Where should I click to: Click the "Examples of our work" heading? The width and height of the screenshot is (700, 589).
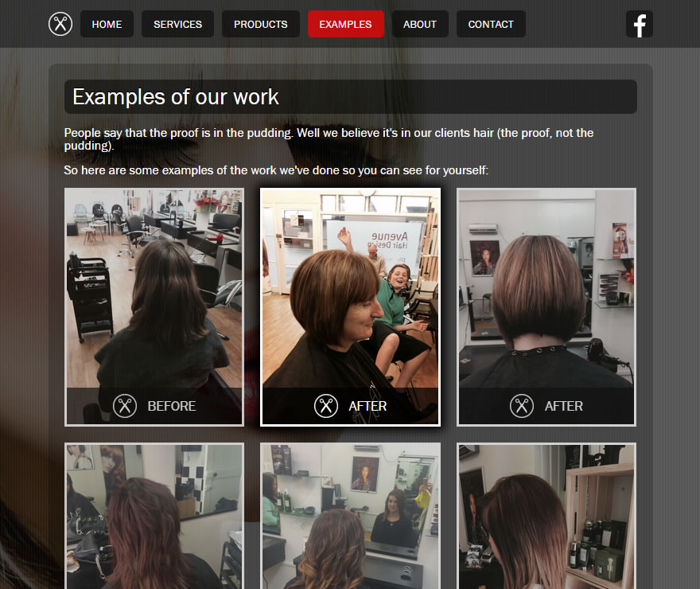[x=176, y=97]
